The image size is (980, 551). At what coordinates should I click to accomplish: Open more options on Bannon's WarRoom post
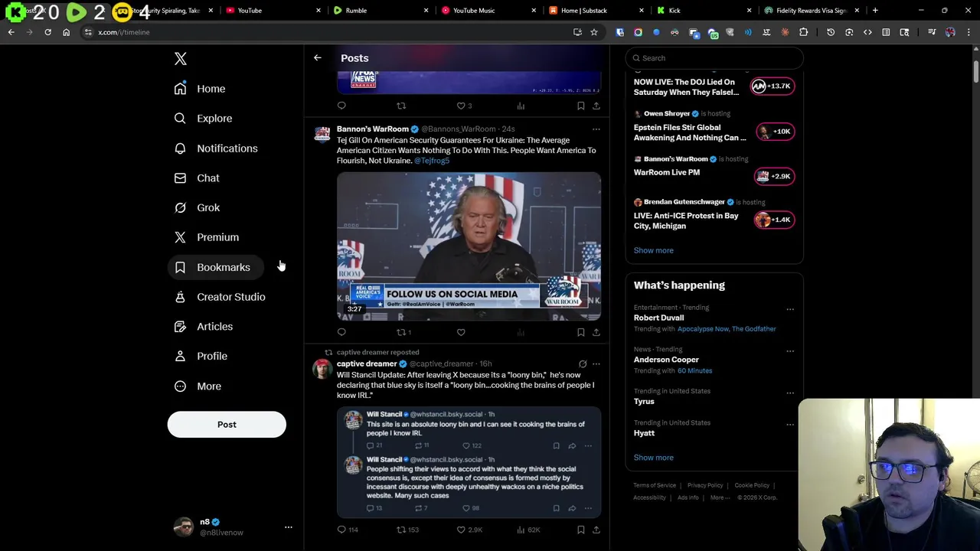point(596,129)
